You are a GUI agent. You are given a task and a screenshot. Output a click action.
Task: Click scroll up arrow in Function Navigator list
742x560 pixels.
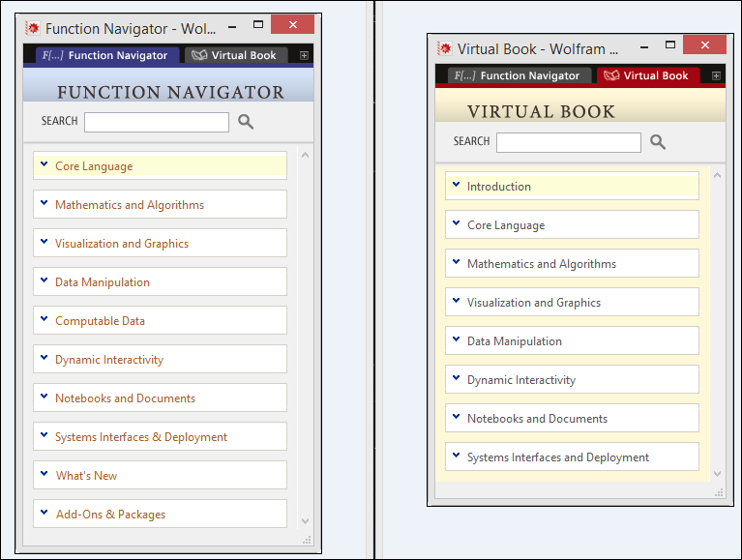(306, 155)
